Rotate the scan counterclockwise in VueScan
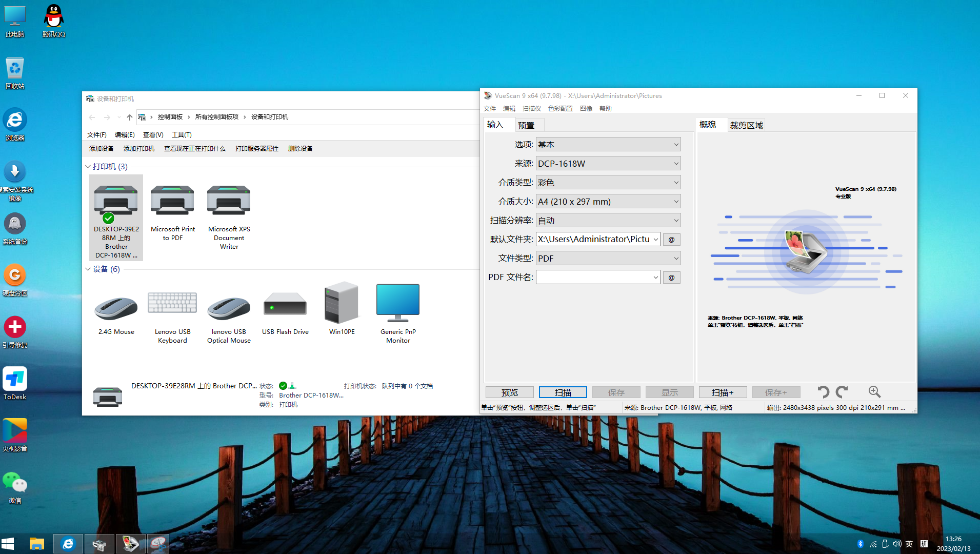This screenshot has height=554, width=980. point(823,392)
